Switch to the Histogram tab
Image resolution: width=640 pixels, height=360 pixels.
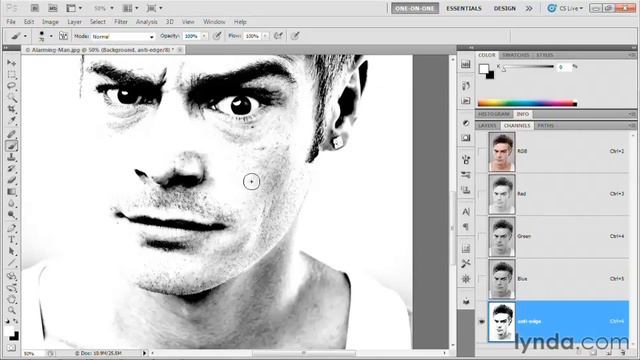pyautogui.click(x=494, y=114)
